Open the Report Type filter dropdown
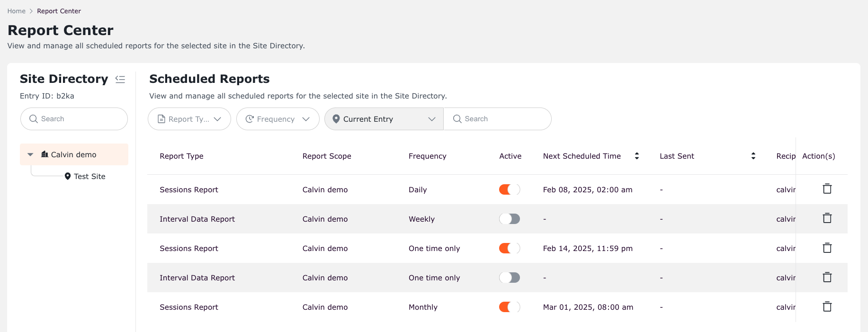 (x=189, y=119)
